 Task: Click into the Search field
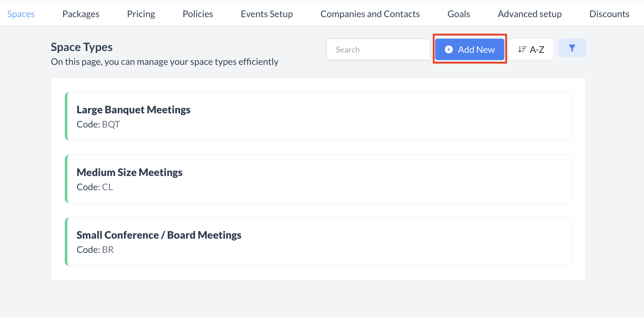pos(378,50)
